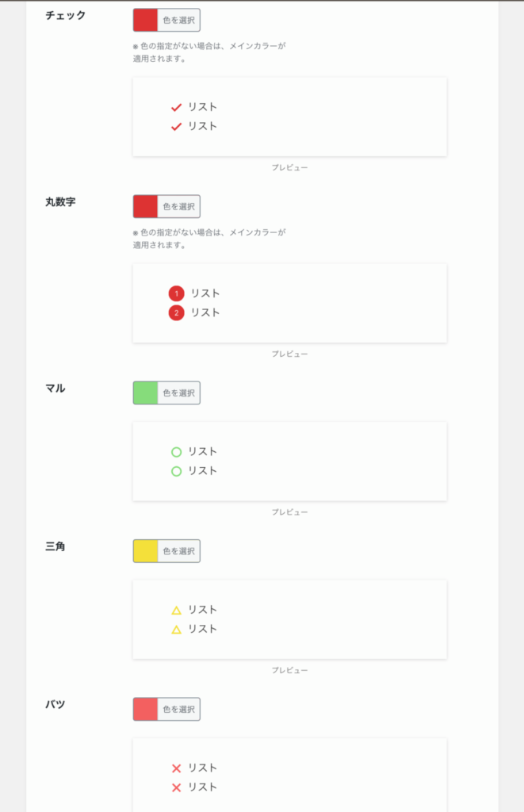Click the first red cross list icon
Viewport: 524px width, 812px height.
177,768
